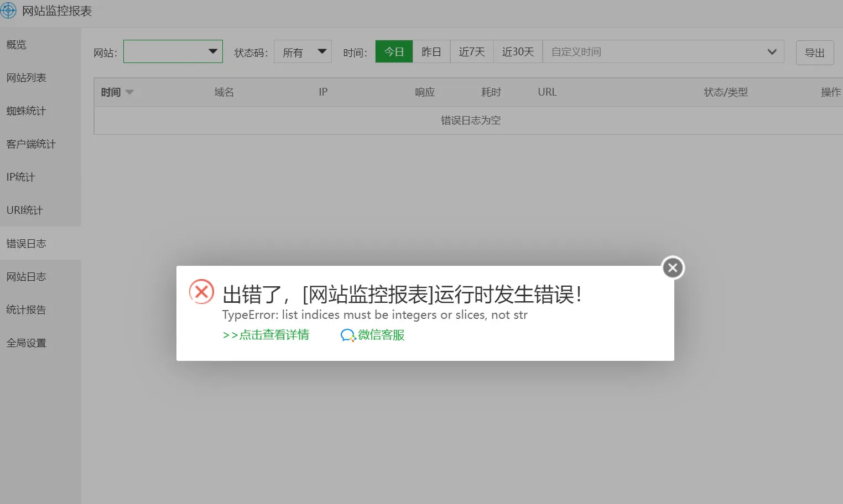The image size is (843, 504).
Task: Open 统计报告 in the sidebar
Action: pos(40,309)
